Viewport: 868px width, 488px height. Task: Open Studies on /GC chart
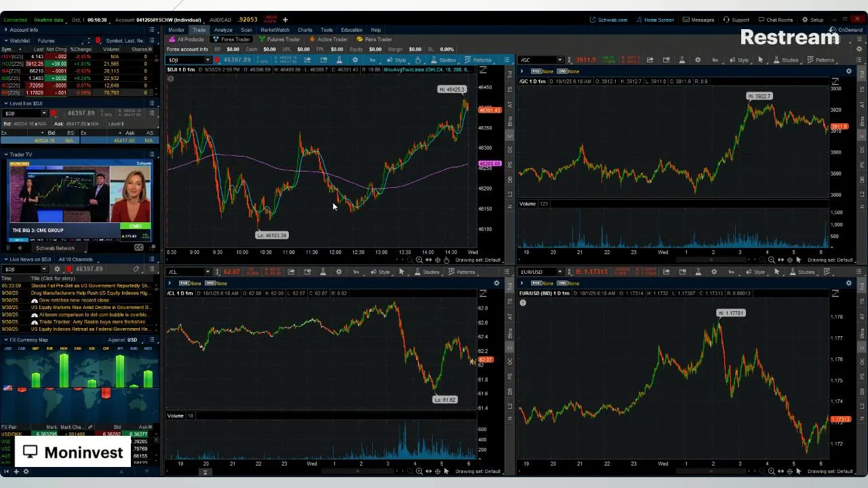pyautogui.click(x=786, y=60)
